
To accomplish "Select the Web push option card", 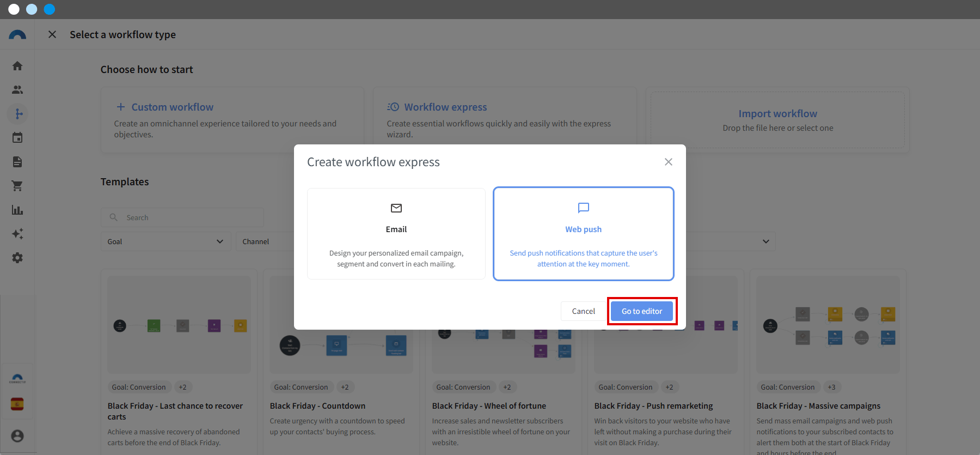I will (584, 234).
